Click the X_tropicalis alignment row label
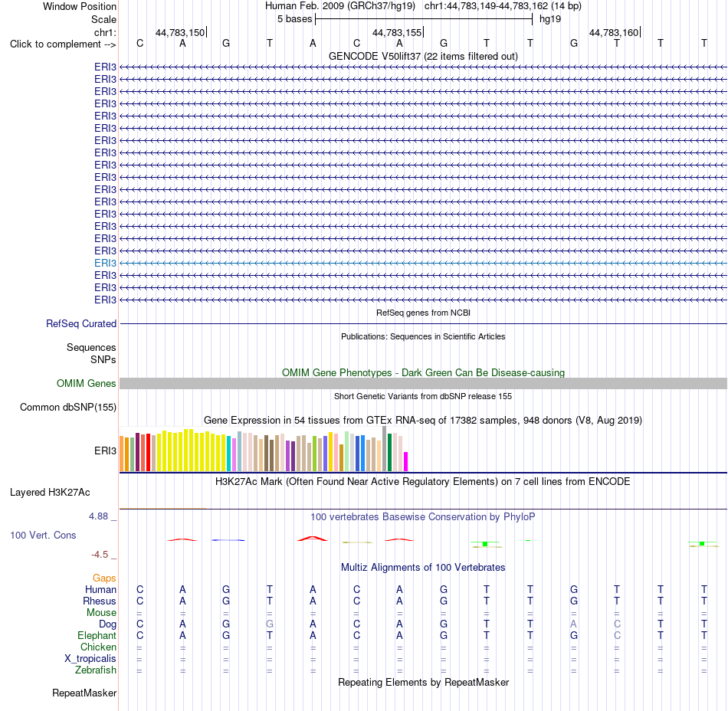 [x=90, y=659]
